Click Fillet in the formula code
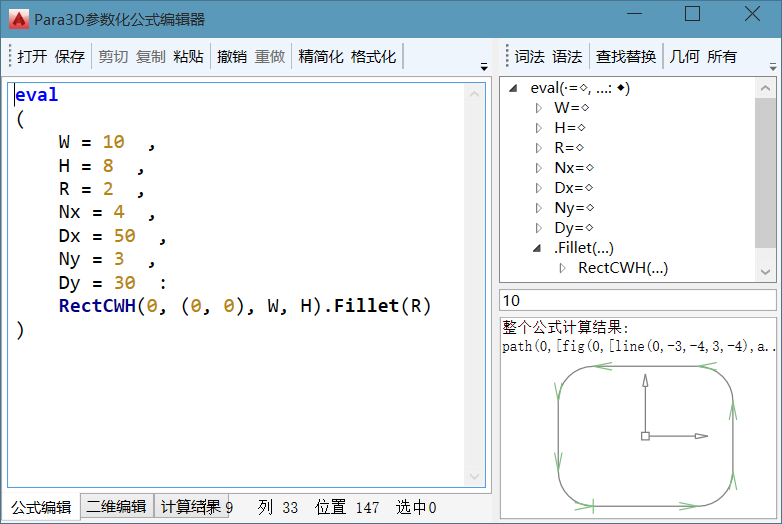The height and width of the screenshot is (524, 782). click(366, 306)
